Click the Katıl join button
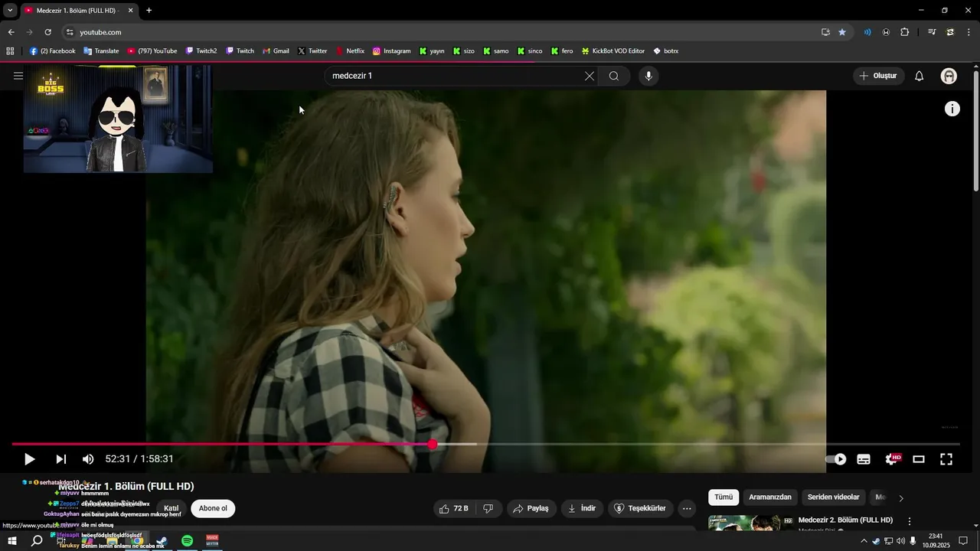Screen dimensions: 980x551 [x=171, y=508]
